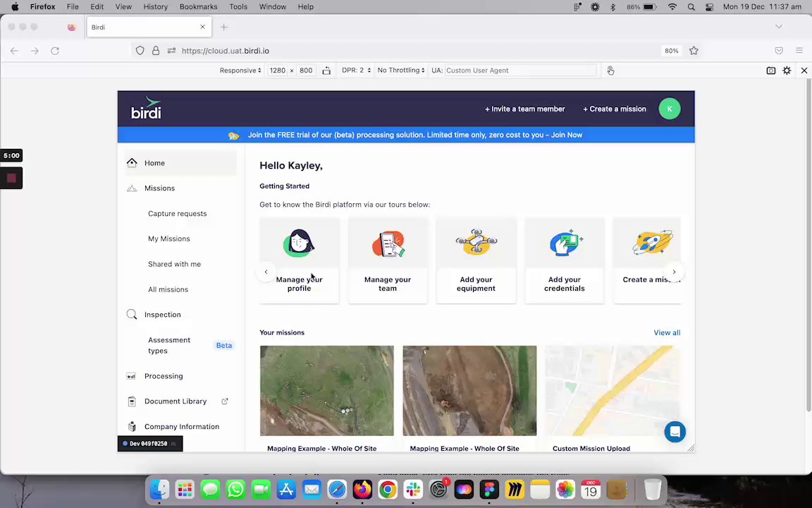Open the green K user avatar
812x508 pixels.
pyautogui.click(x=670, y=109)
